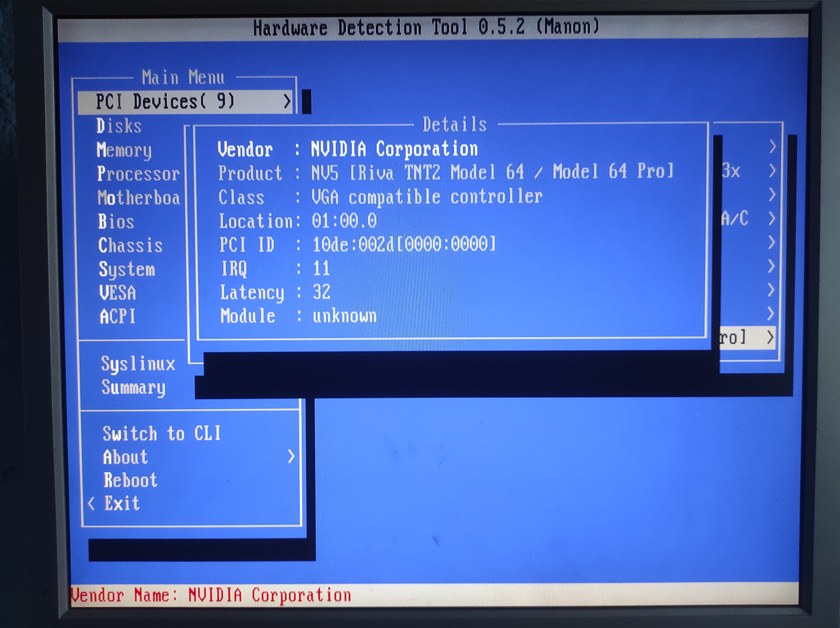Image resolution: width=840 pixels, height=628 pixels.
Task: Open the Disks menu entry
Action: coord(119,126)
